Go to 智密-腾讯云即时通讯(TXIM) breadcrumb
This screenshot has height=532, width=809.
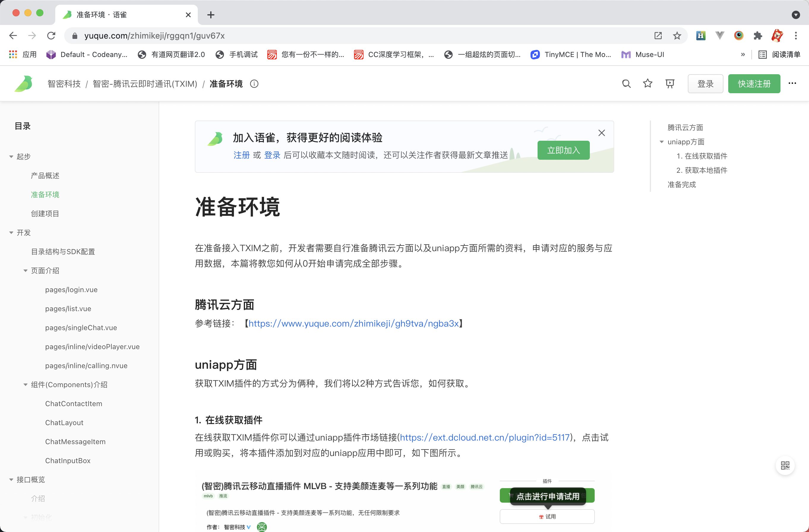pyautogui.click(x=145, y=84)
